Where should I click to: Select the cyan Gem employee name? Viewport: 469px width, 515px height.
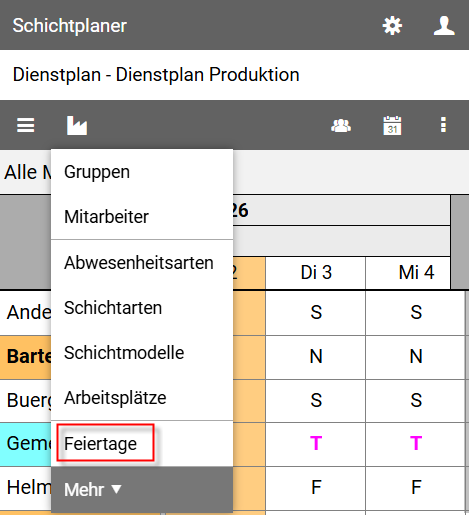click(29, 444)
